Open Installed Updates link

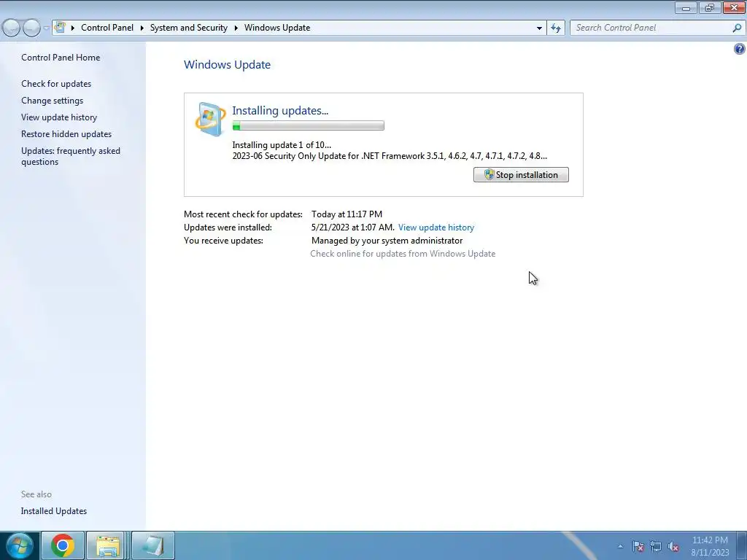pos(54,511)
